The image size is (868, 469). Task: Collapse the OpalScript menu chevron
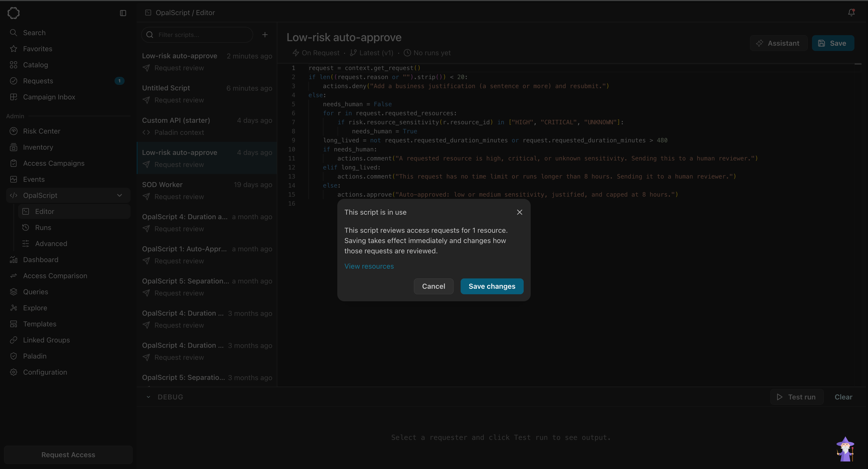[120, 195]
